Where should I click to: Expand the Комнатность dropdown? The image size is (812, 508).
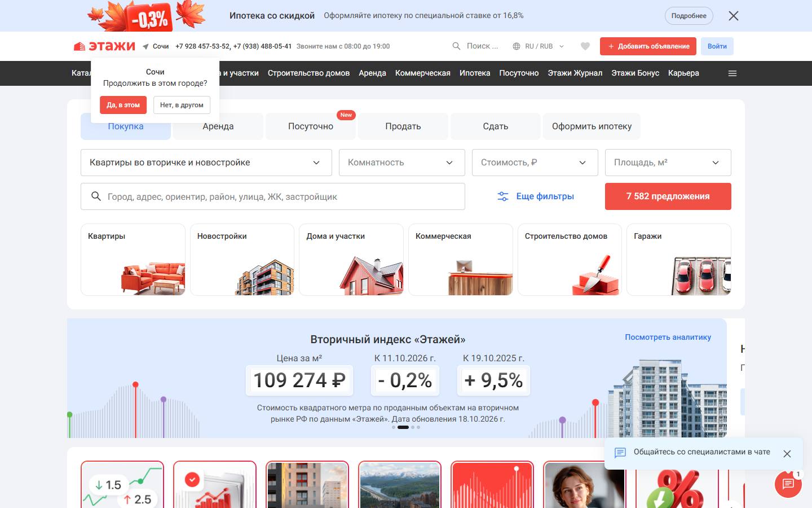pos(402,163)
